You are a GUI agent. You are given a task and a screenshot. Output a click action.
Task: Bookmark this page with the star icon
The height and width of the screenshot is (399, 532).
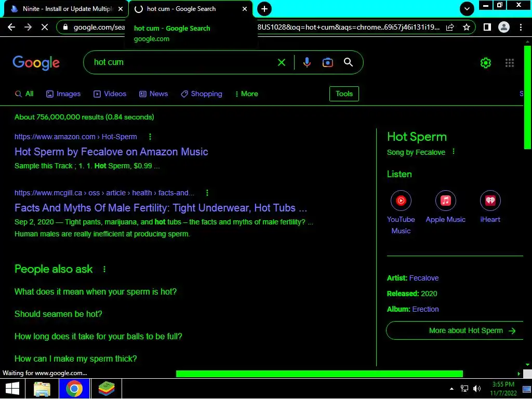click(467, 27)
